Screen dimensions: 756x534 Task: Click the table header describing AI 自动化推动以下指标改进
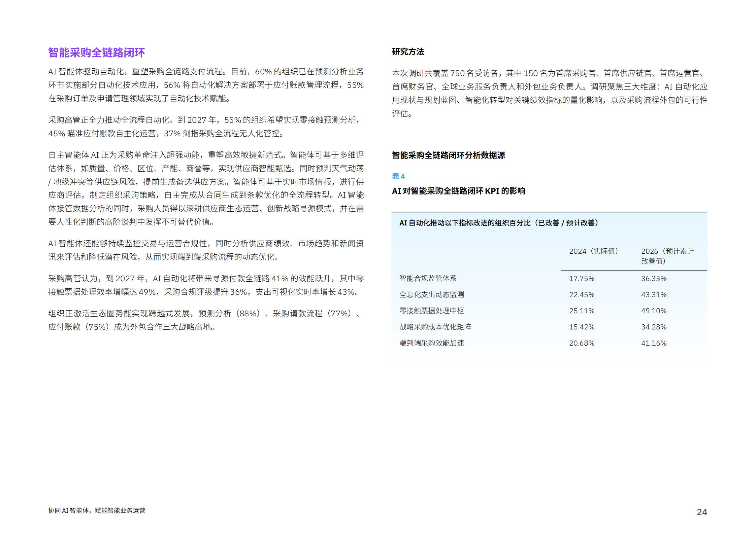coord(498,223)
